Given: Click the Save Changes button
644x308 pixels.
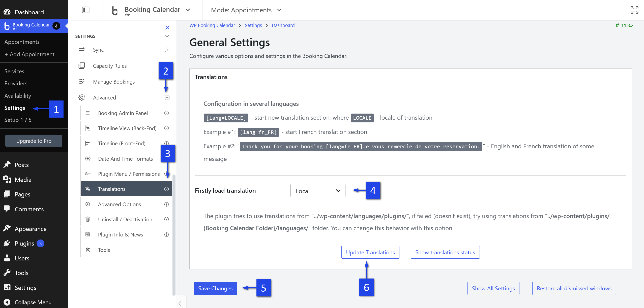Looking at the screenshot, I should pyautogui.click(x=215, y=288).
